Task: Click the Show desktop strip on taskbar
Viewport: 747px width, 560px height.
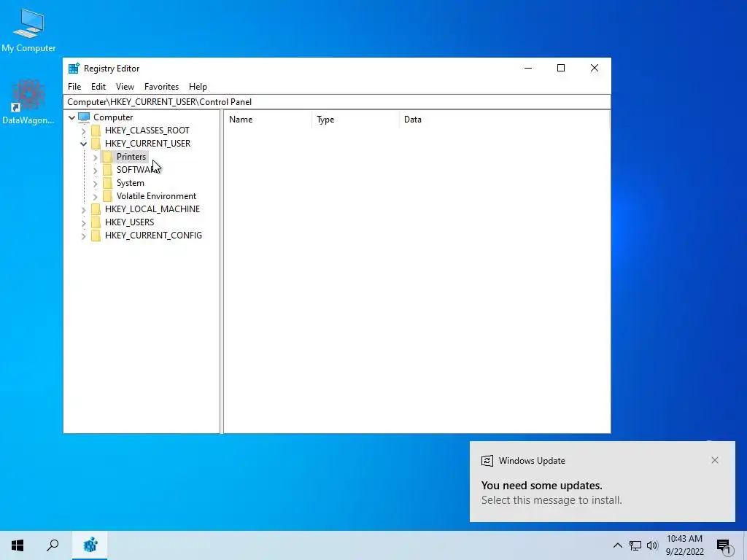Action: [745, 545]
